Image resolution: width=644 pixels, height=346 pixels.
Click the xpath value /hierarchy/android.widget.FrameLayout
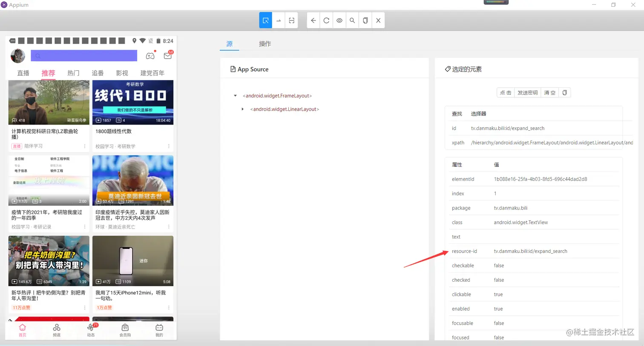552,143
